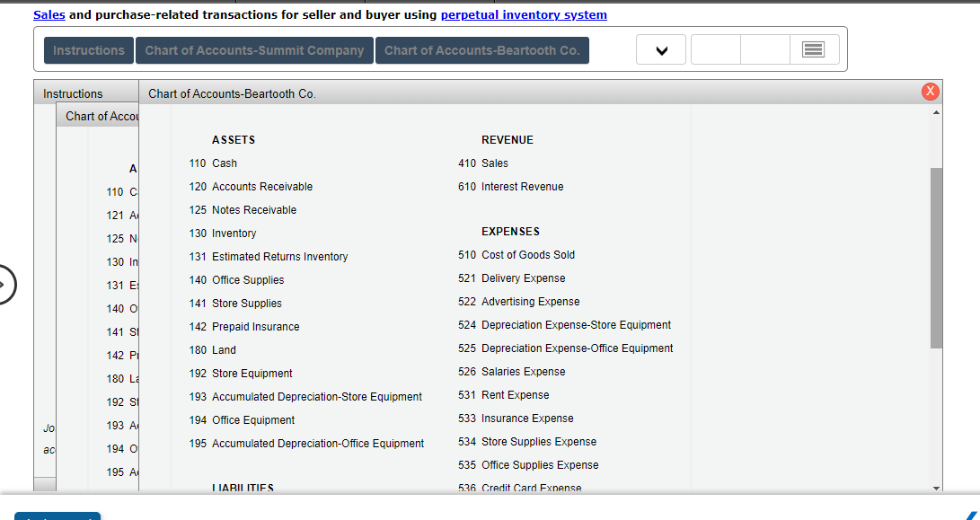The width and height of the screenshot is (980, 520).
Task: Select 120 Accounts Receivable
Action: pyautogui.click(x=251, y=186)
